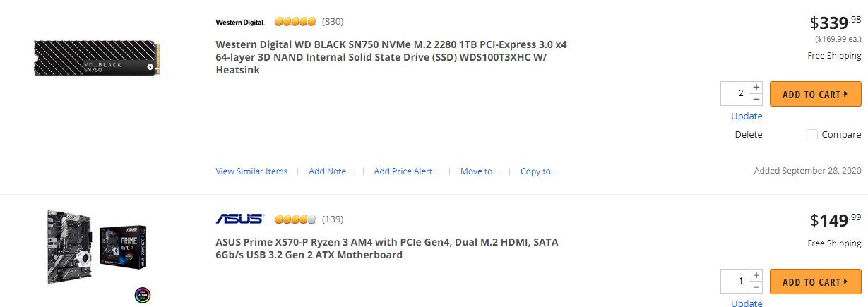Add WD Black SN750 to cart

pyautogui.click(x=816, y=94)
